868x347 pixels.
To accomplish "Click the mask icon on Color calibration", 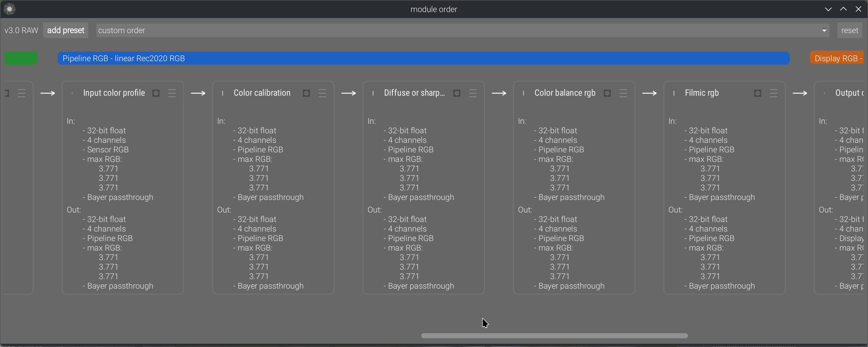I will (x=306, y=93).
